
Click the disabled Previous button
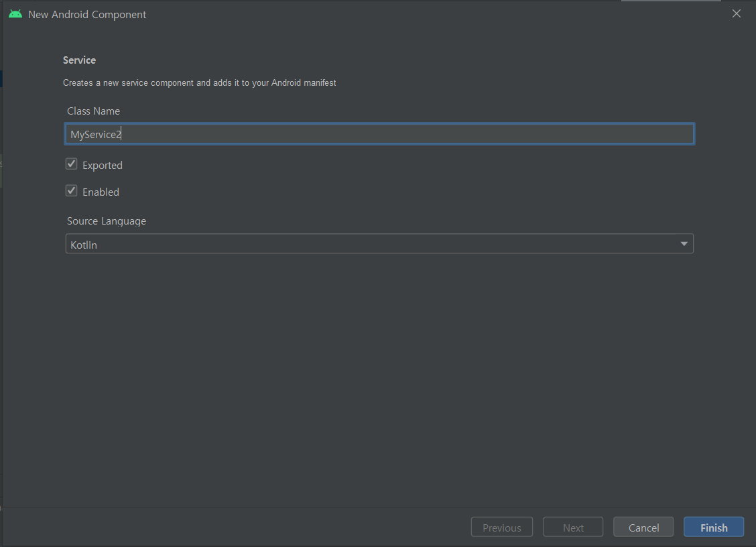501,527
